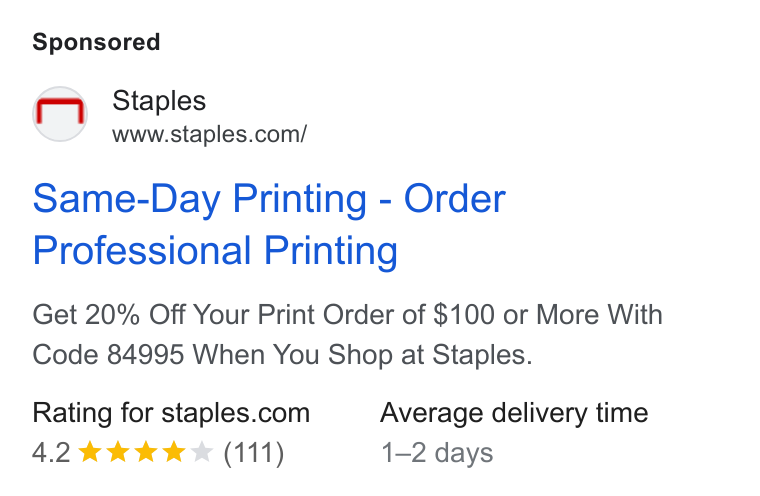
Task: Click the Code 84995 text
Action: coord(109,354)
